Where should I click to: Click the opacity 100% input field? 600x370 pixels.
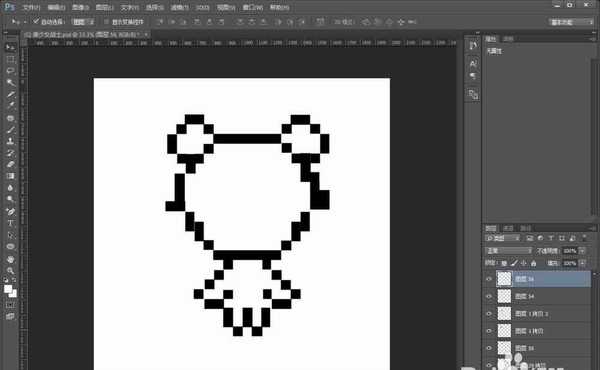[x=570, y=251]
